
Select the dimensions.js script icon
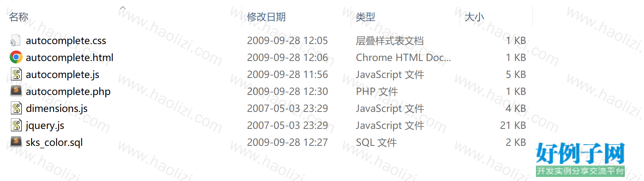click(16, 108)
